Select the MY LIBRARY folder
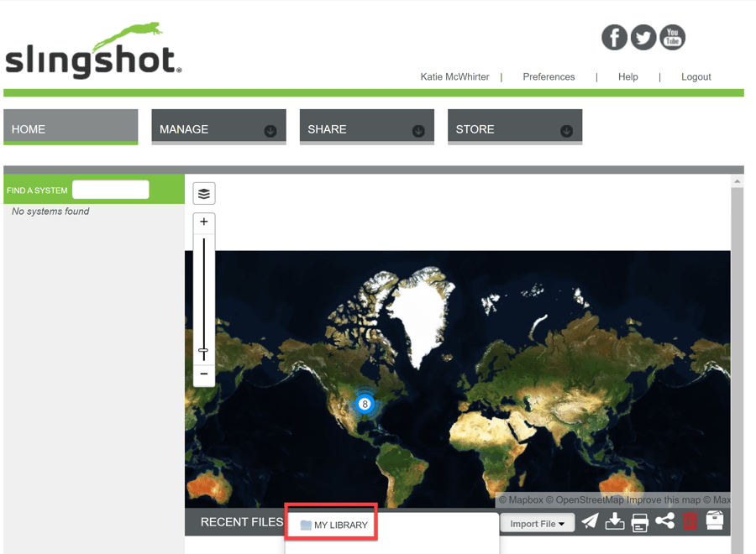756x554 pixels. (333, 525)
